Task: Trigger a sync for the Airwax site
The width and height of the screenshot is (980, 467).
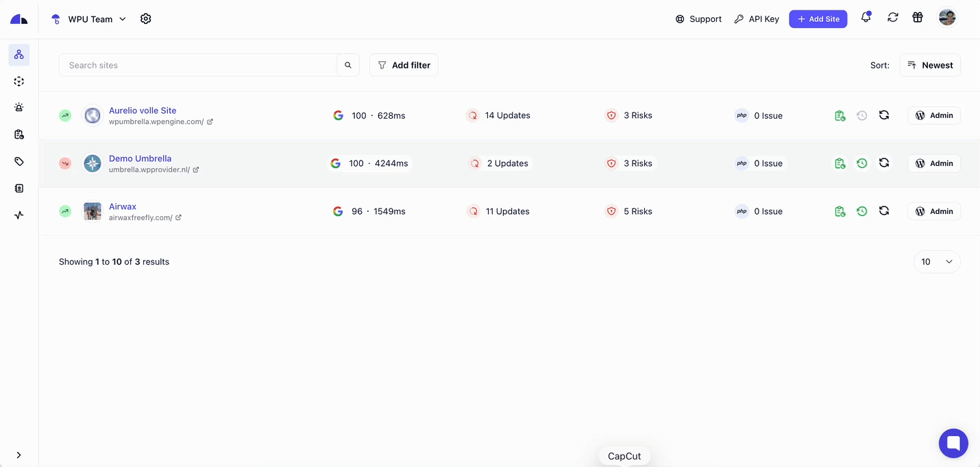Action: (x=883, y=211)
